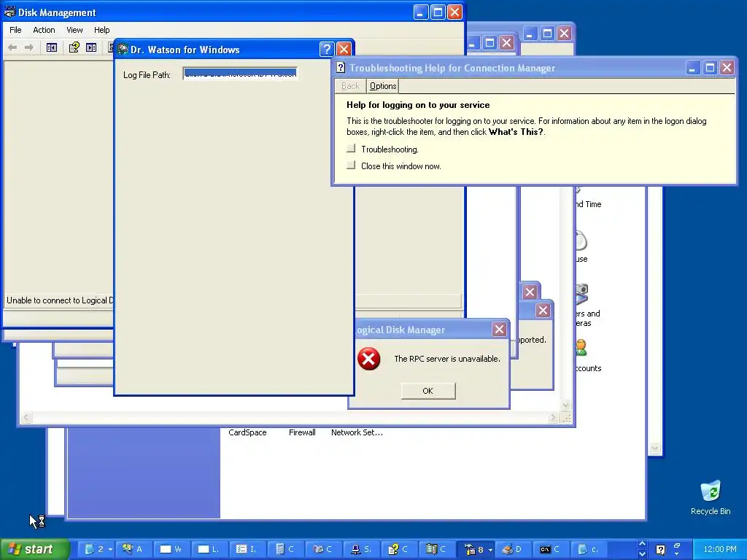Click the taskbar scroll-up arrow
Screen dimensions: 747x560
642,544
